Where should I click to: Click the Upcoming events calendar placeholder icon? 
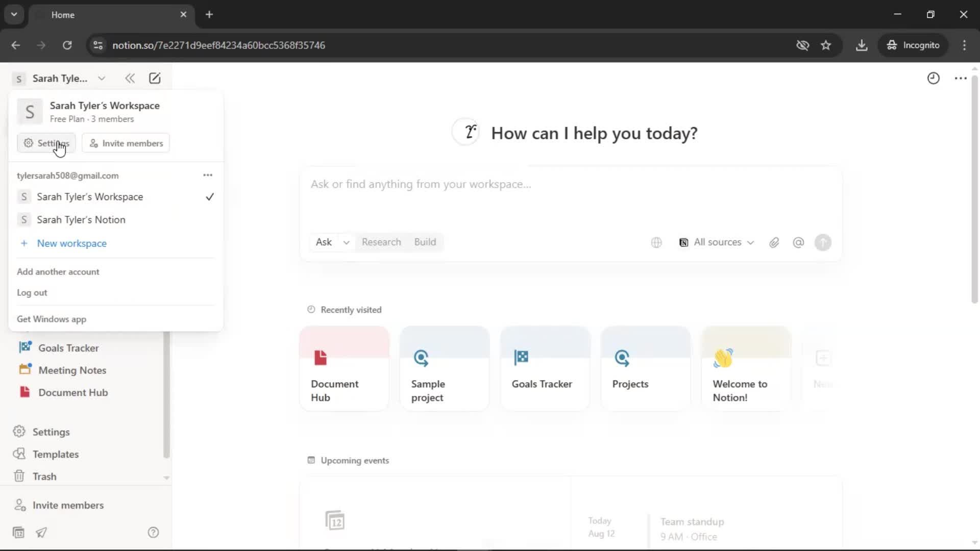pos(335,520)
